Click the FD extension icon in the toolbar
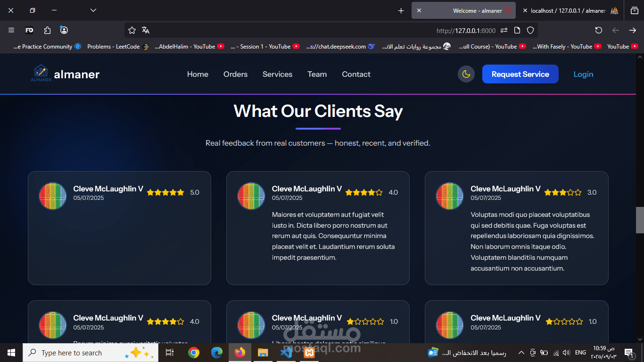 click(29, 30)
